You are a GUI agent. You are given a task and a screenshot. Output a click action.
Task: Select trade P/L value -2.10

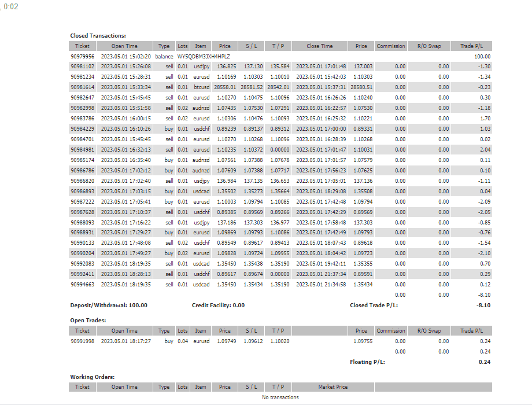[x=484, y=253]
